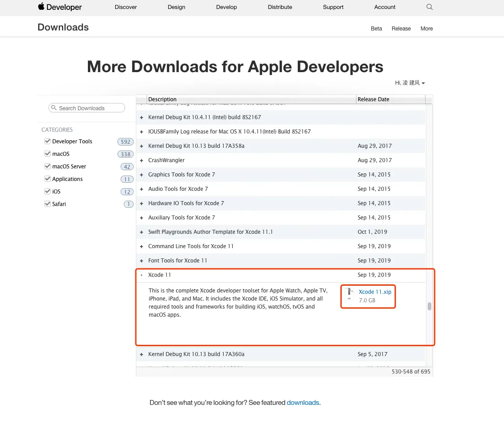This screenshot has height=421, width=504.
Task: Toggle the Safari category checkbox
Action: click(x=48, y=204)
